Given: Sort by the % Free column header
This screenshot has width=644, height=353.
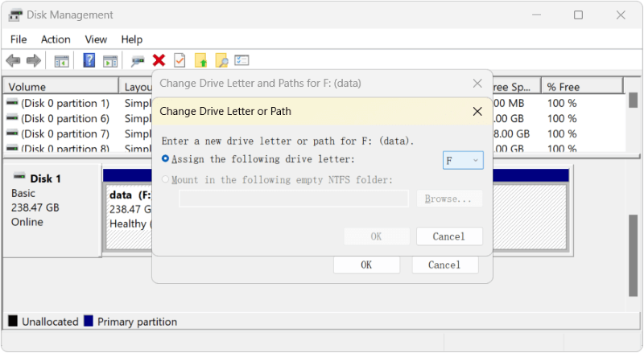Looking at the screenshot, I should click(x=581, y=87).
